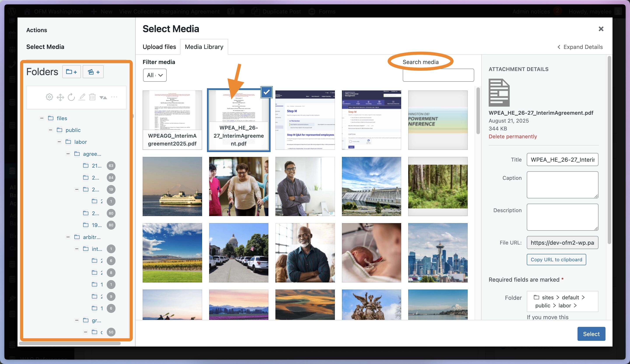Open the three-dots more options menu
This screenshot has height=364, width=630.
tap(114, 97)
